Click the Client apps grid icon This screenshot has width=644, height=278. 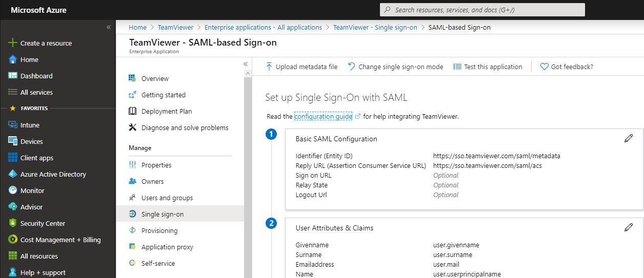click(13, 158)
